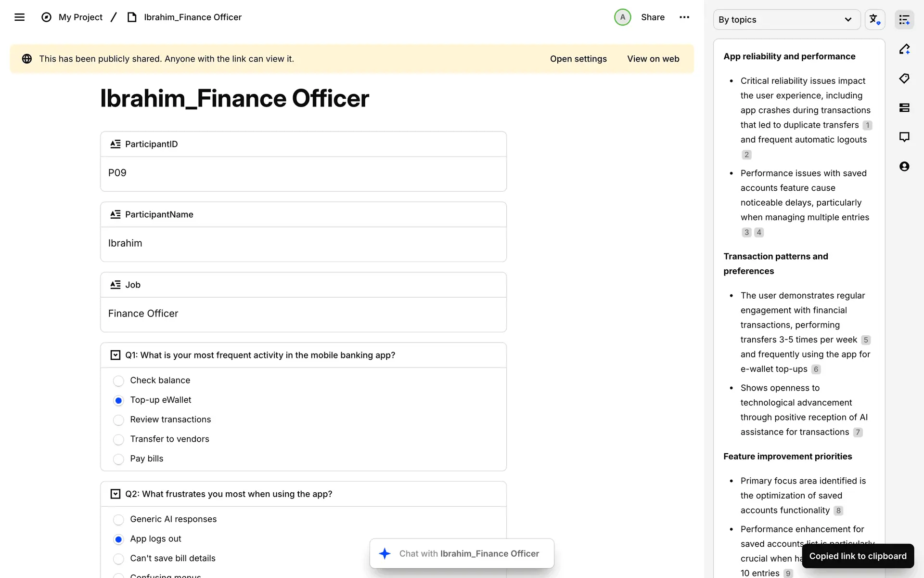Click the AI highlight pen icon
This screenshot has width=924, height=578.
904,49
